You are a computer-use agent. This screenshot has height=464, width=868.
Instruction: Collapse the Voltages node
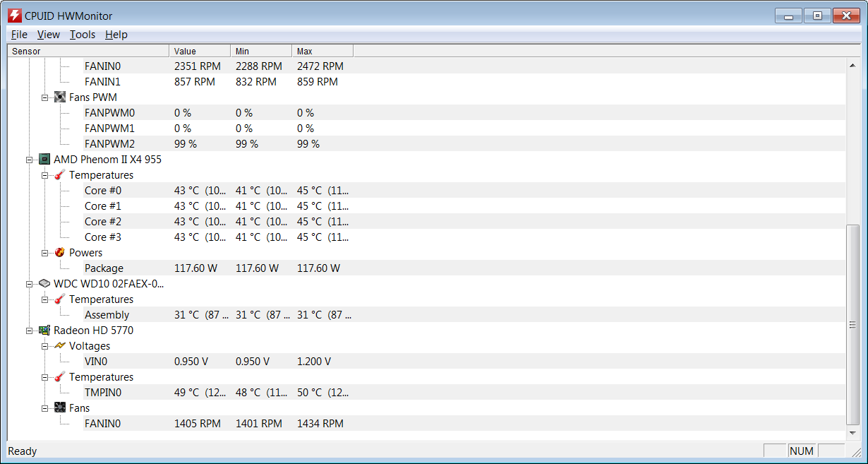click(x=44, y=346)
